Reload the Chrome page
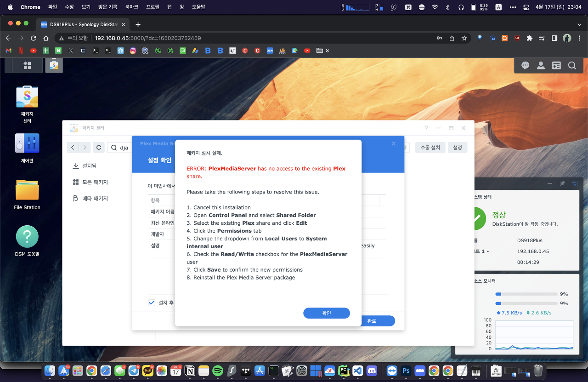588x382 pixels. (34, 38)
